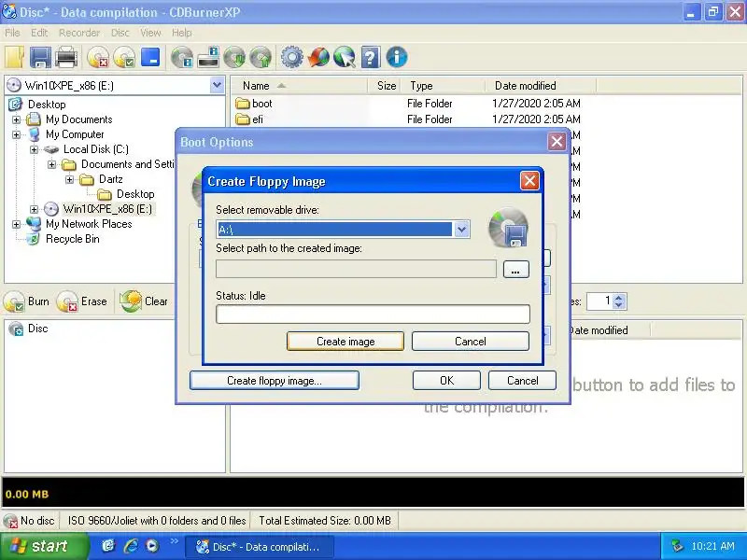
Task: Click the browse (...) path button
Action: (x=516, y=270)
